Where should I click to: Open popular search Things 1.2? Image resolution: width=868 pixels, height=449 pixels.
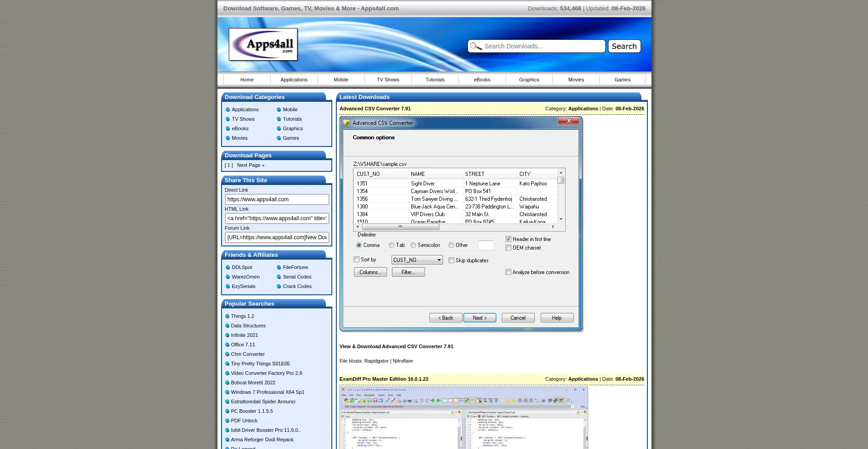[242, 316]
